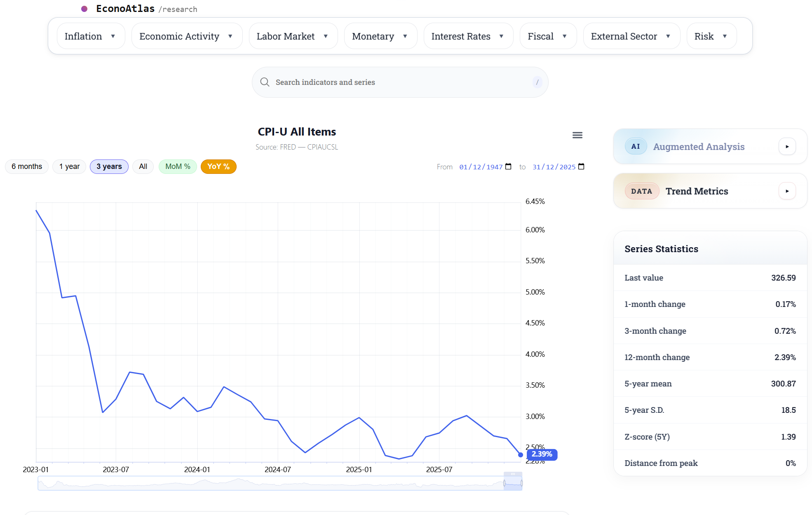Viewport: 812px width, 515px height.
Task: Click inside the indicators search field
Action: (371, 82)
